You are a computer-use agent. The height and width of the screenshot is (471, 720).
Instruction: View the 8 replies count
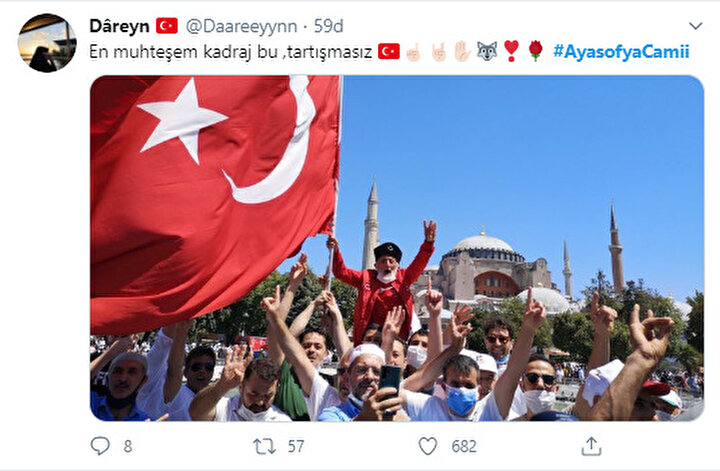[128, 446]
